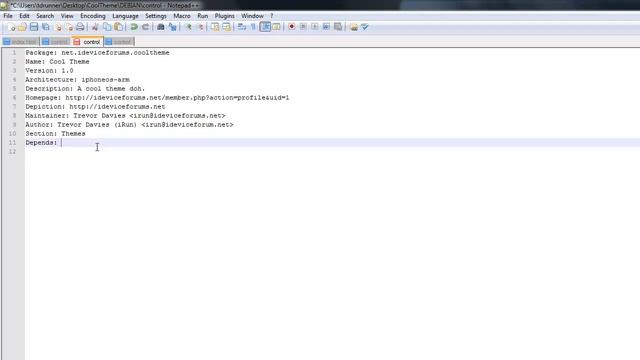Open the File menu

[8, 16]
